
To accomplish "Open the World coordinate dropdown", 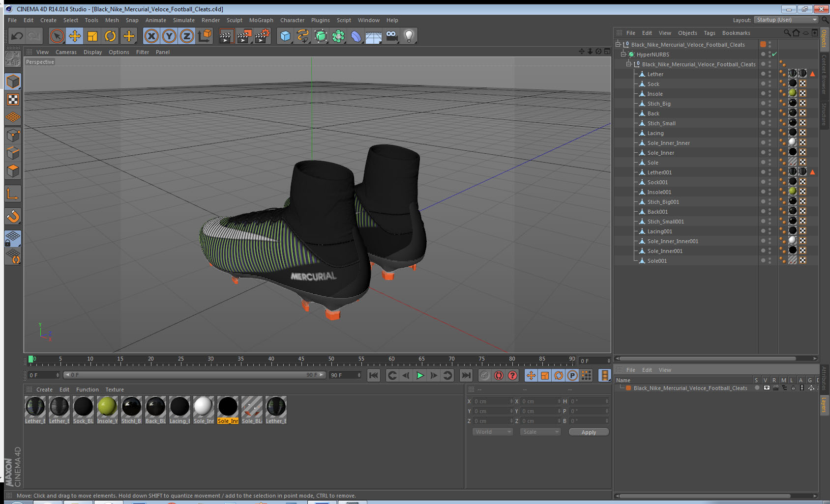I will (493, 432).
